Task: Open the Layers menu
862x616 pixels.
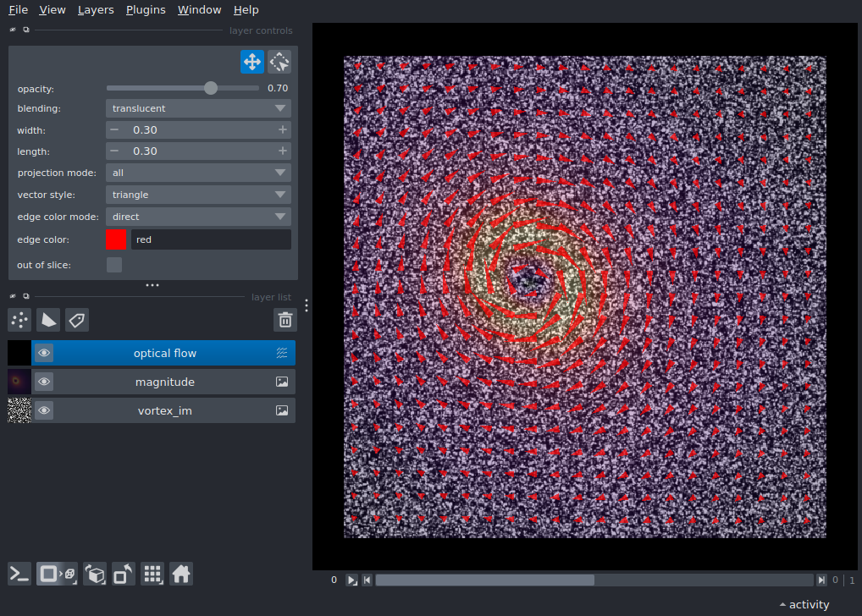Action: 95,9
